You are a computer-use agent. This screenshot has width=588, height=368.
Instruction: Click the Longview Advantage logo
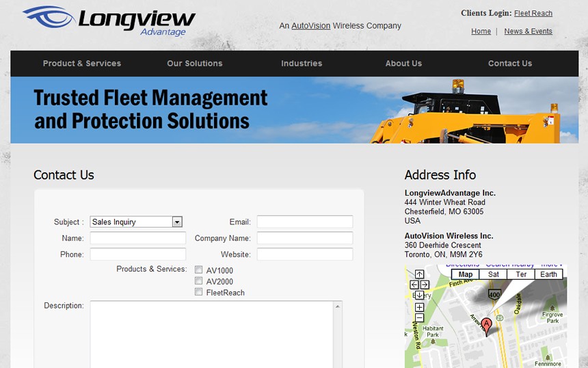pos(109,21)
